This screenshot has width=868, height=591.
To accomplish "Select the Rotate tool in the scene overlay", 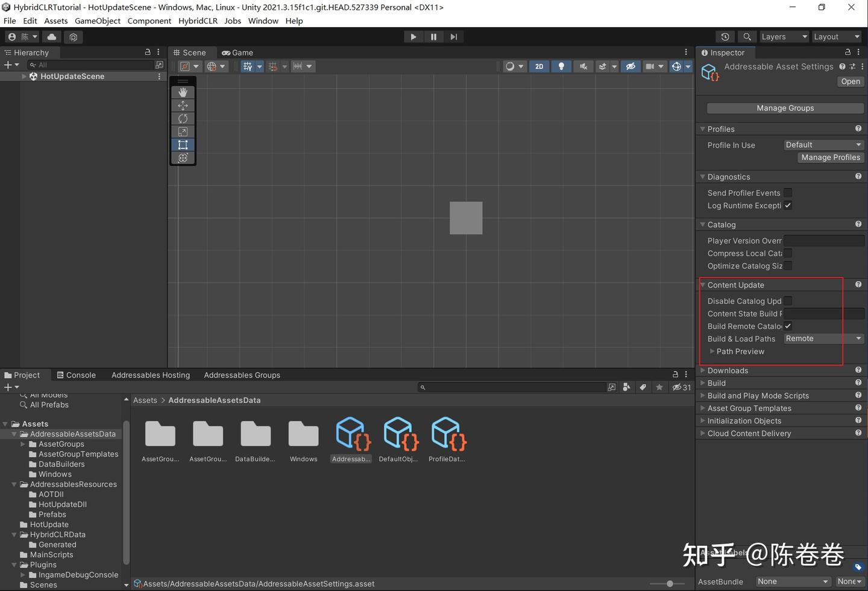I will [x=183, y=119].
